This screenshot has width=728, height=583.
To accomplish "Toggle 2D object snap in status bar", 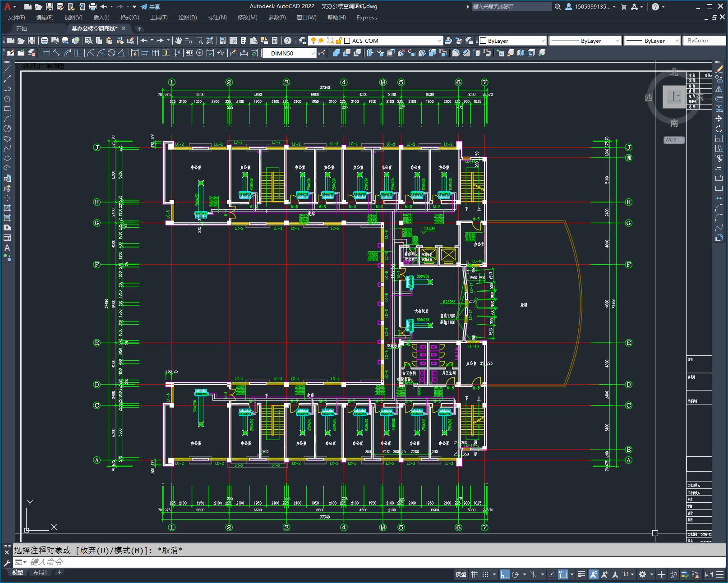I will point(563,574).
